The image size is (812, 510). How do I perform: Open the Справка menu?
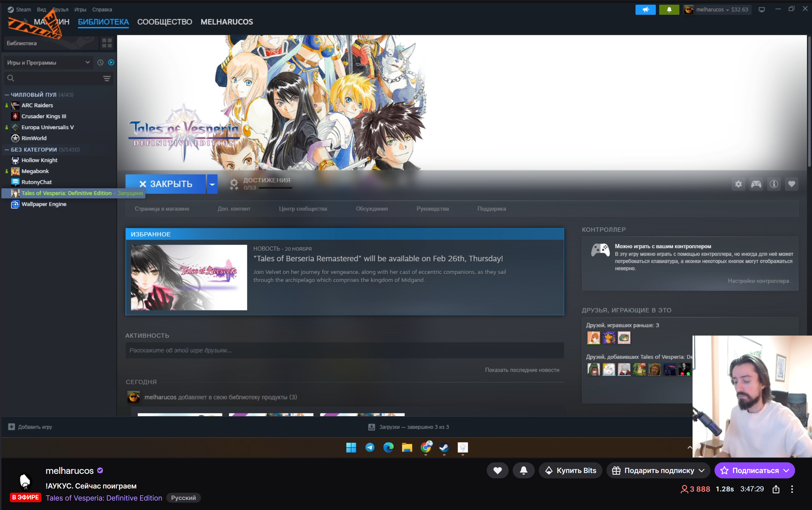(x=102, y=10)
